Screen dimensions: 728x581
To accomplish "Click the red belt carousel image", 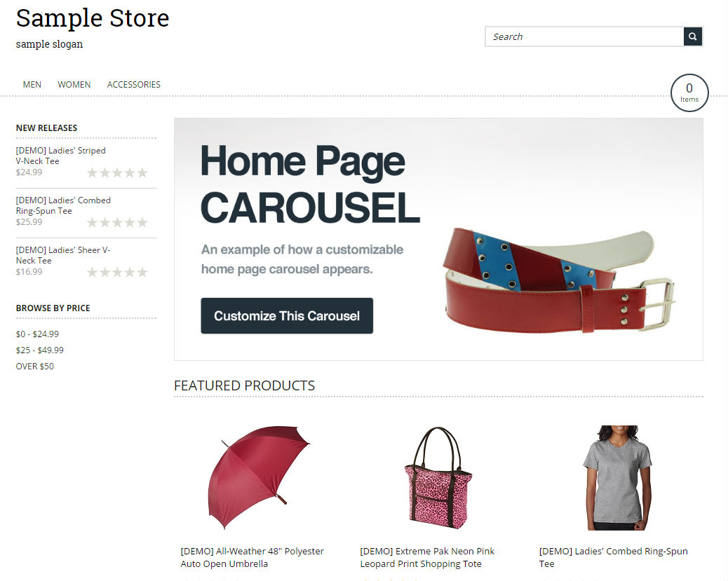I will pyautogui.click(x=559, y=280).
